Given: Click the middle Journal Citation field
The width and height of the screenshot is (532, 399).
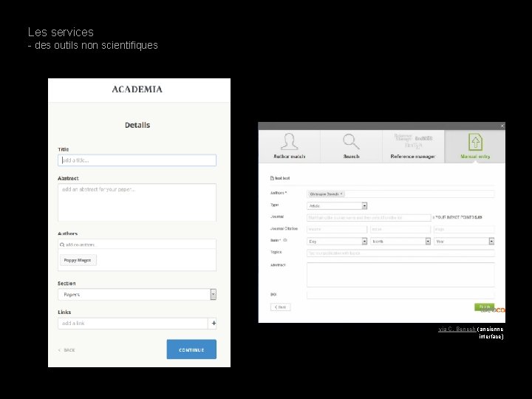Looking at the screenshot, I should pos(400,229).
